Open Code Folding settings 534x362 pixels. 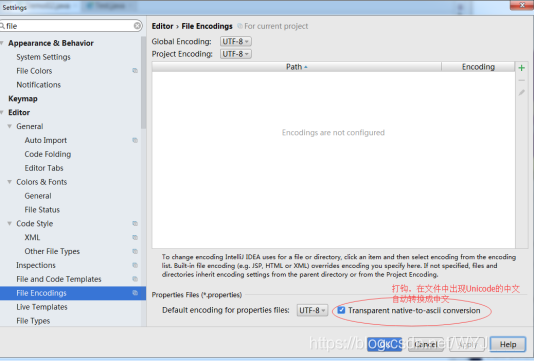point(48,154)
